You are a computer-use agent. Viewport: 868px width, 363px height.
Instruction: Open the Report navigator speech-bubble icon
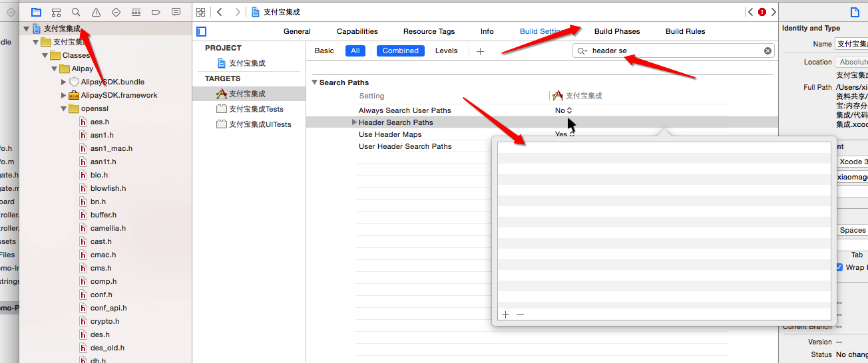click(176, 12)
